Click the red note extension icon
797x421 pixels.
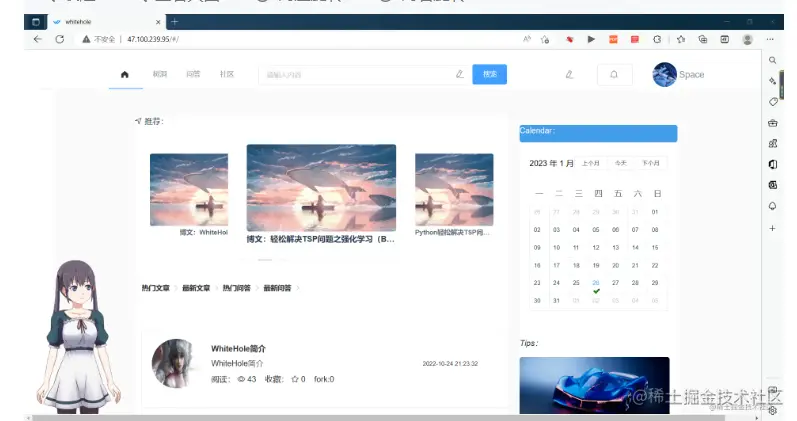pos(635,39)
